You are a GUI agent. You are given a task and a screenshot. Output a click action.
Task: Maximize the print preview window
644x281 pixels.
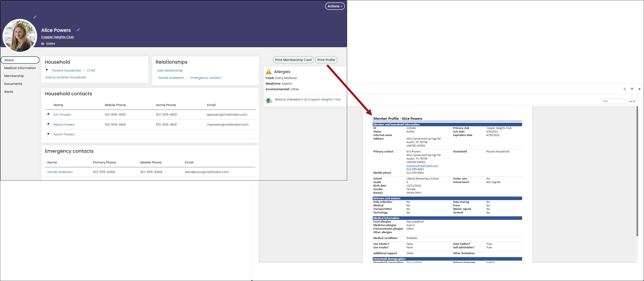pos(632,89)
